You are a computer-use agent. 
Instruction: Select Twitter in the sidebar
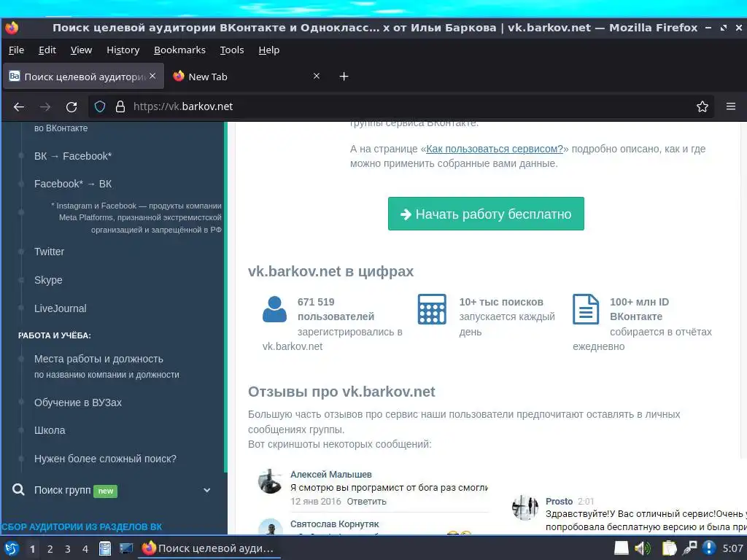click(49, 252)
